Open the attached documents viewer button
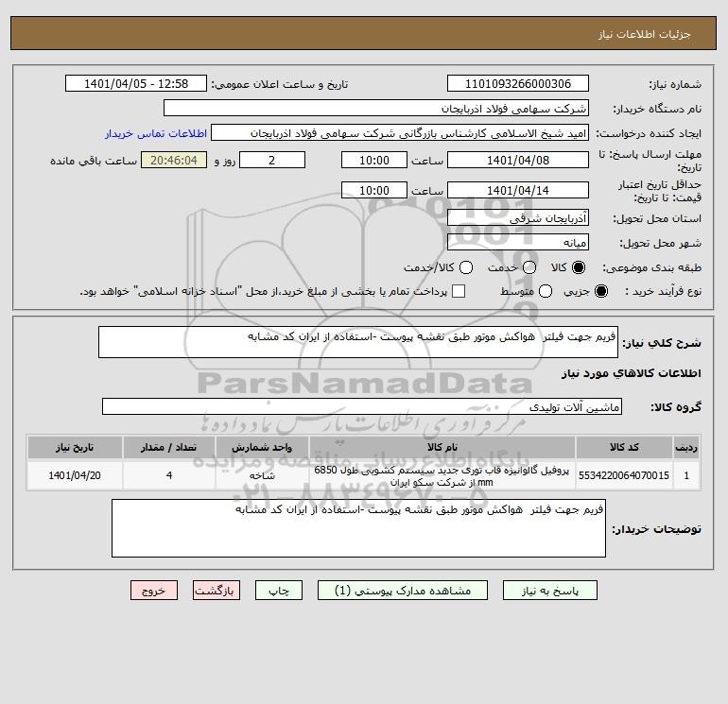Screen dimensions: 728x704 point(403,591)
